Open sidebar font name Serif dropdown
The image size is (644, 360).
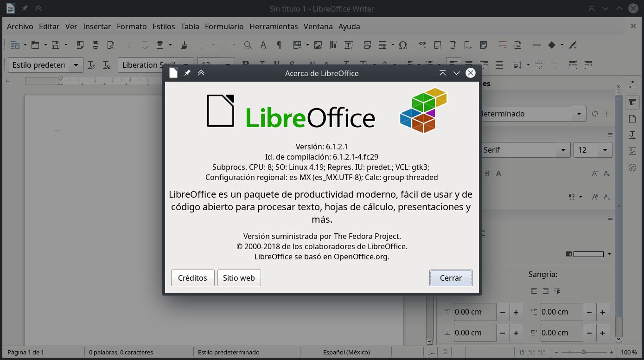pos(563,150)
